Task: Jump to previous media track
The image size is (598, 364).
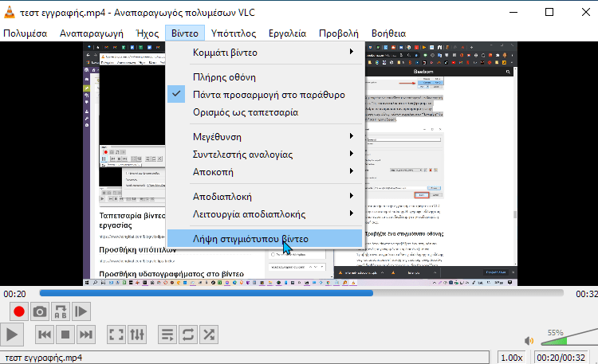Action: 44,335
